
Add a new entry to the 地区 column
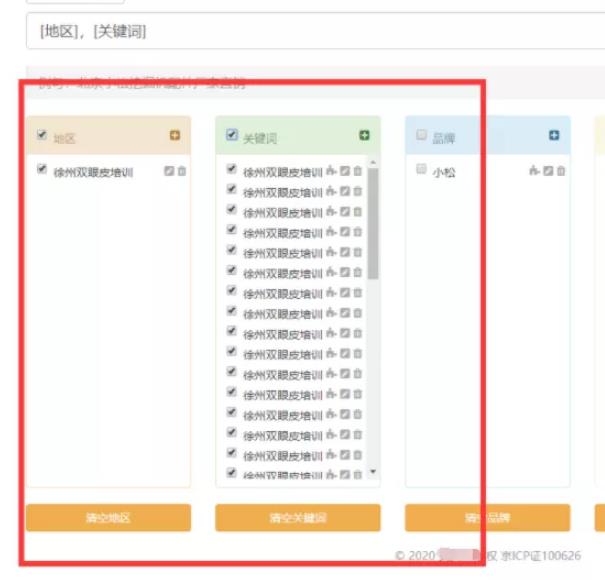click(x=175, y=135)
